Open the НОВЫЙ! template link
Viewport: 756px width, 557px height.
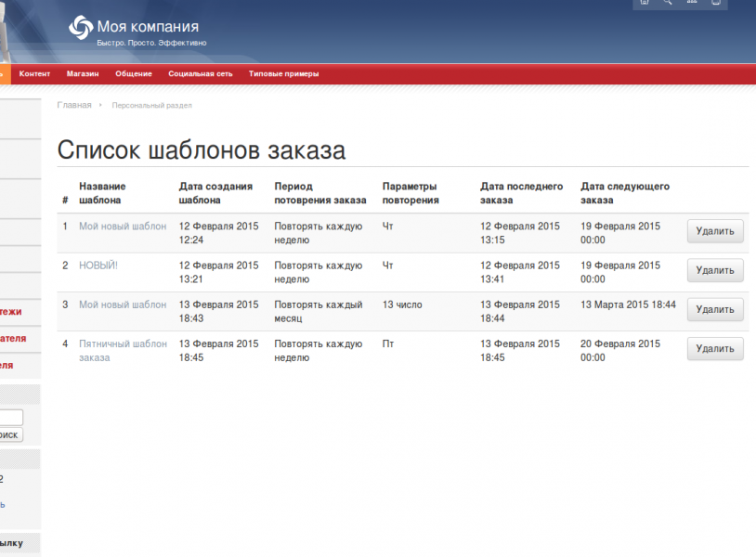pyautogui.click(x=98, y=266)
